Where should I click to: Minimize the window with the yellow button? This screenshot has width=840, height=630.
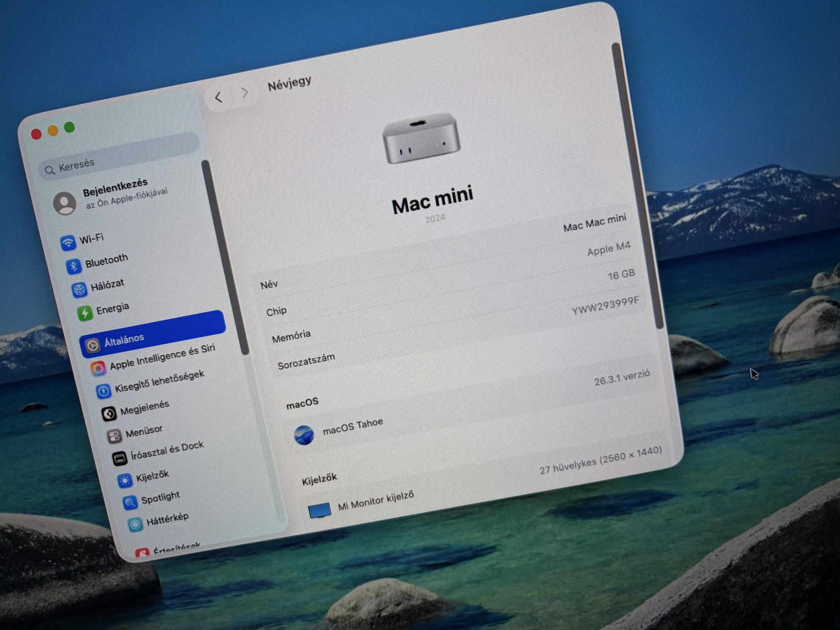pyautogui.click(x=53, y=131)
